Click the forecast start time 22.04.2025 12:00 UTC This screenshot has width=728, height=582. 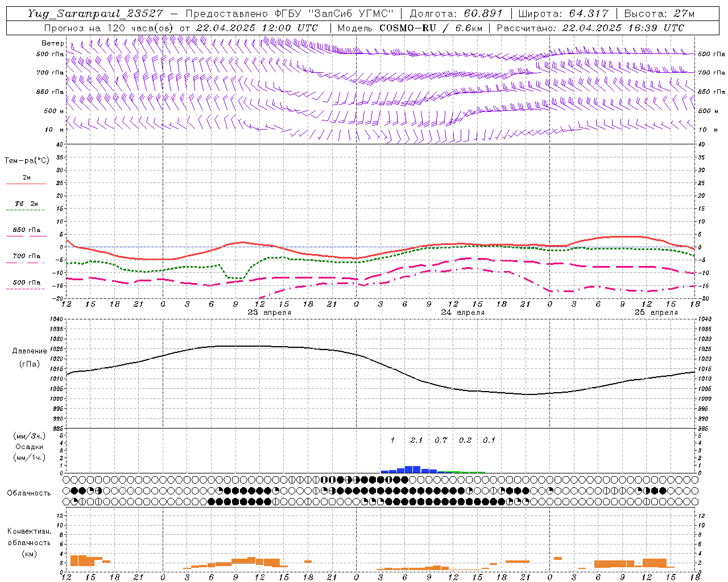(x=257, y=28)
